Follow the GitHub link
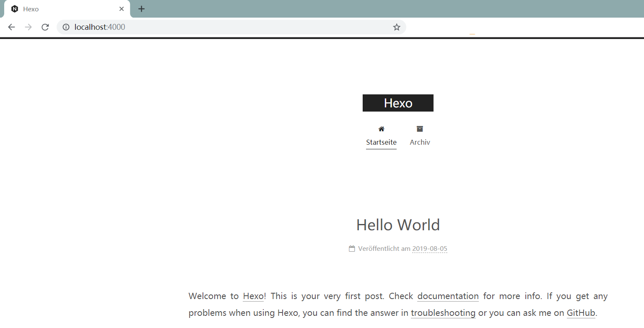 [x=581, y=313]
